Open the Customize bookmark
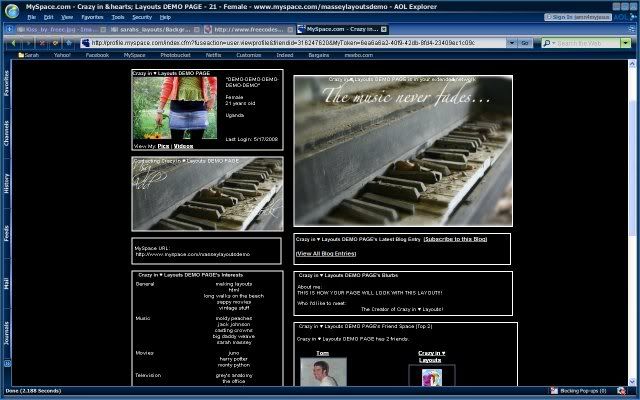 (249, 55)
